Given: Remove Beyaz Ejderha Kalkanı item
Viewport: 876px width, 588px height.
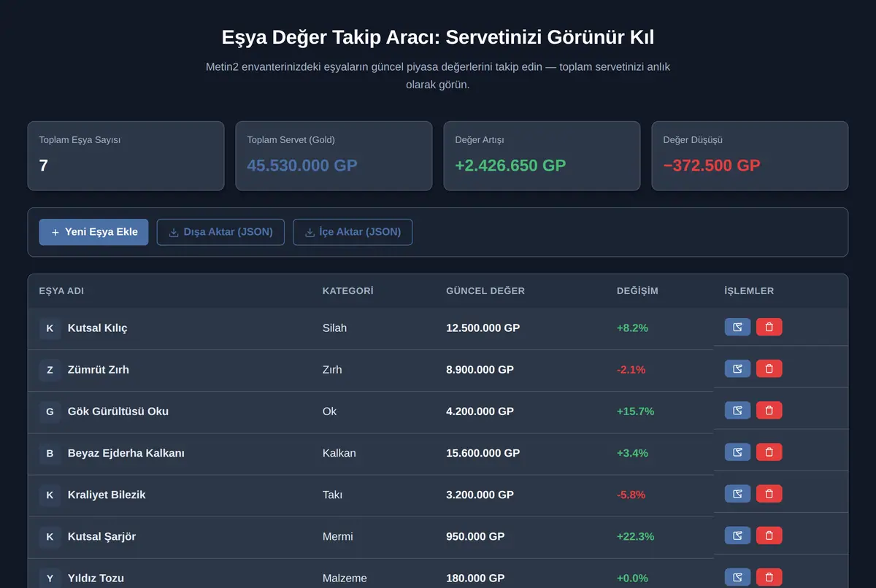Looking at the screenshot, I should [x=769, y=452].
